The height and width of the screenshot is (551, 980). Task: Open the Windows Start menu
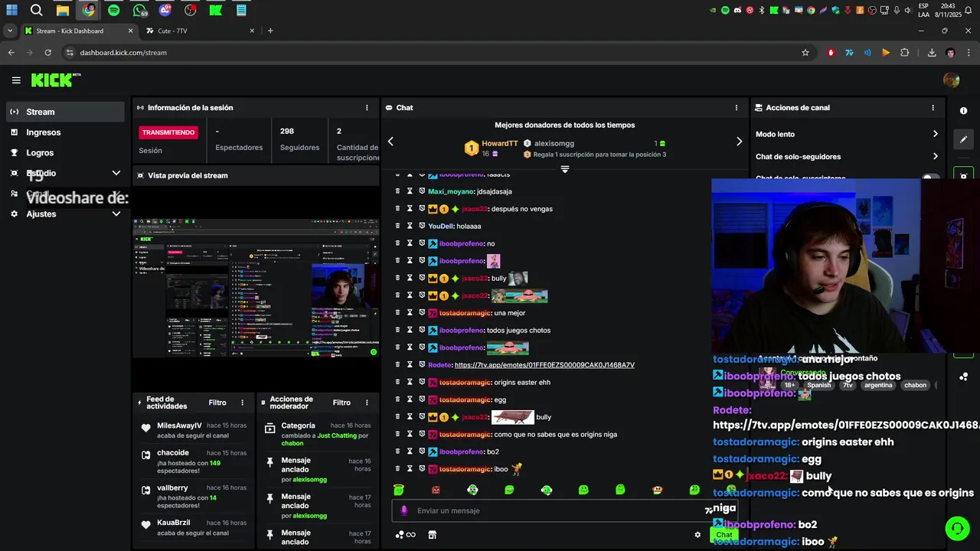tap(11, 11)
